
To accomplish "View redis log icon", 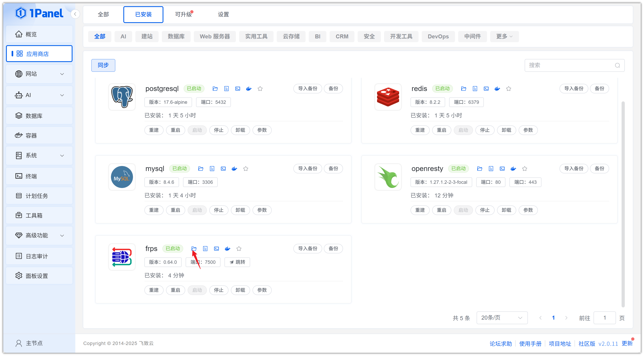I will (475, 89).
